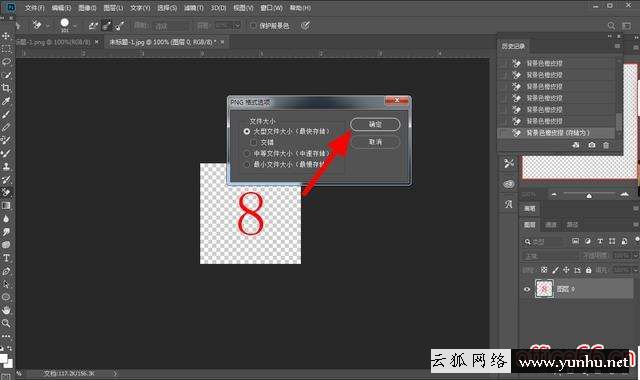Viewport: 640px width, 380px height.
Task: Toggle layer filtering switch on Layers panel
Action: (x=637, y=240)
